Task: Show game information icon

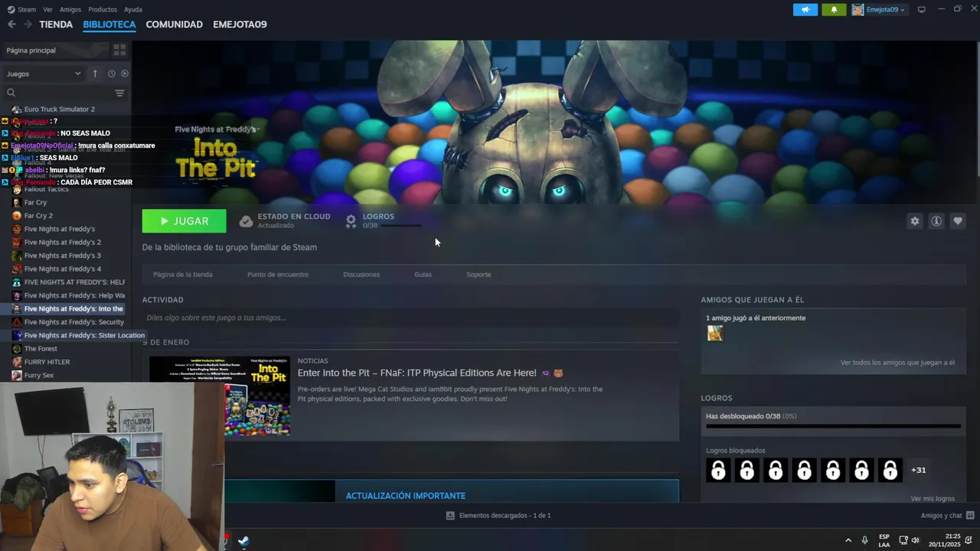Action: (936, 221)
